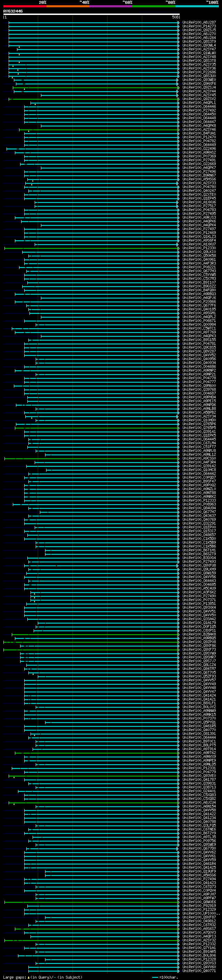Click the red ~20% identity legend segment
Image resolution: width=222 pixels, height=980 pixels.
point(25,6)
